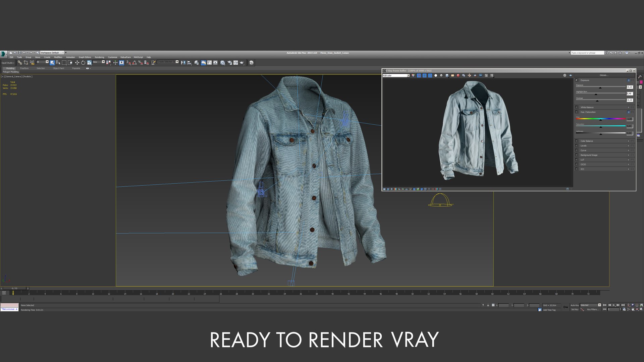Enable the Color Balance checkbox
This screenshot has height=362, width=644.
576,141
